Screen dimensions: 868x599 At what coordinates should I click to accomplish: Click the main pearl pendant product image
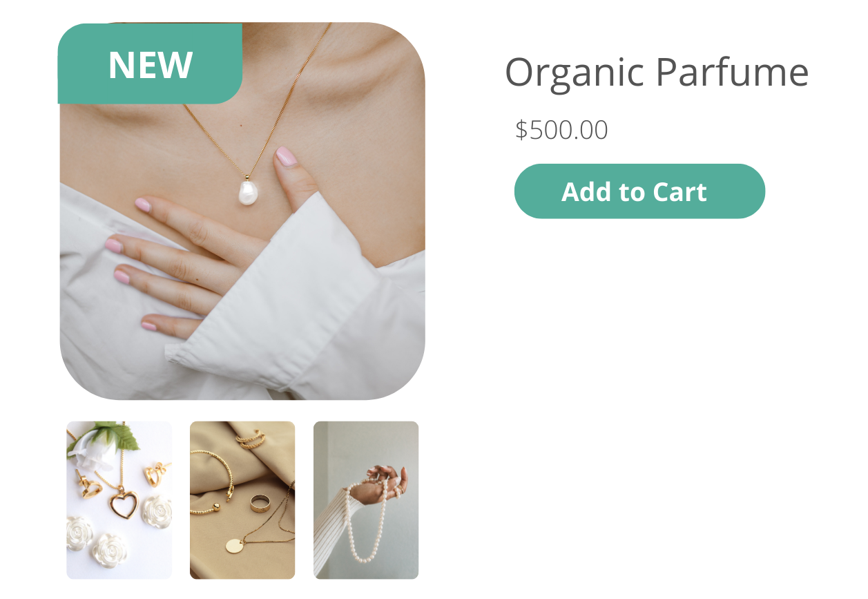coord(242,211)
